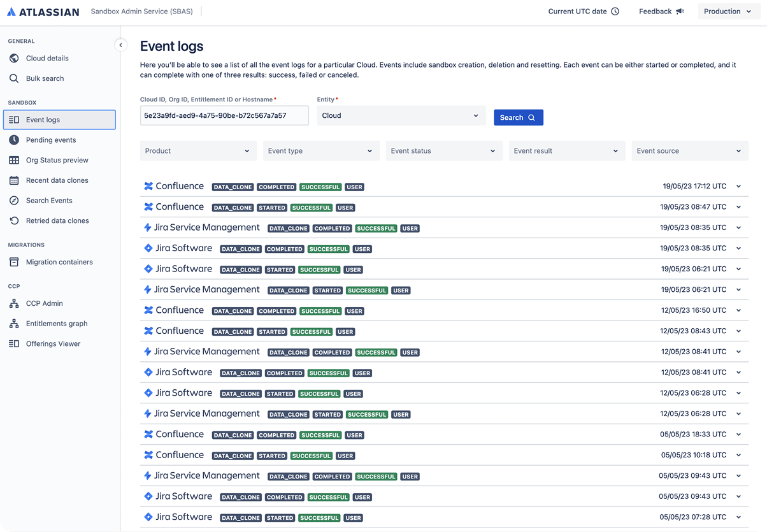
Task: Click the Retried data clones retry icon
Action: point(14,220)
